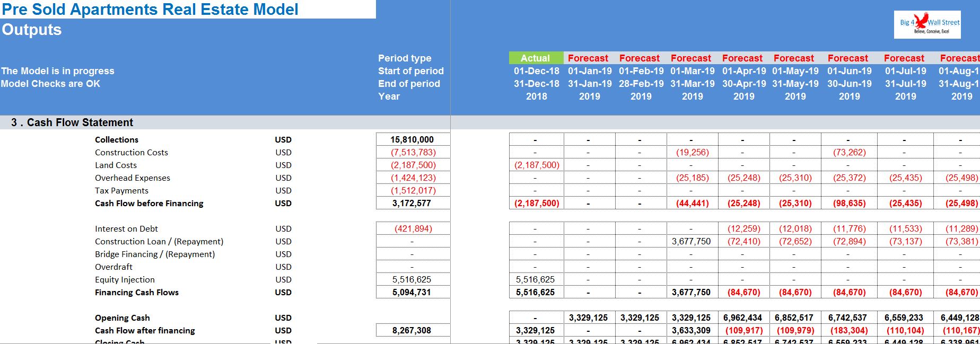
Task: Click the 'Collections' row label
Action: 117,139
